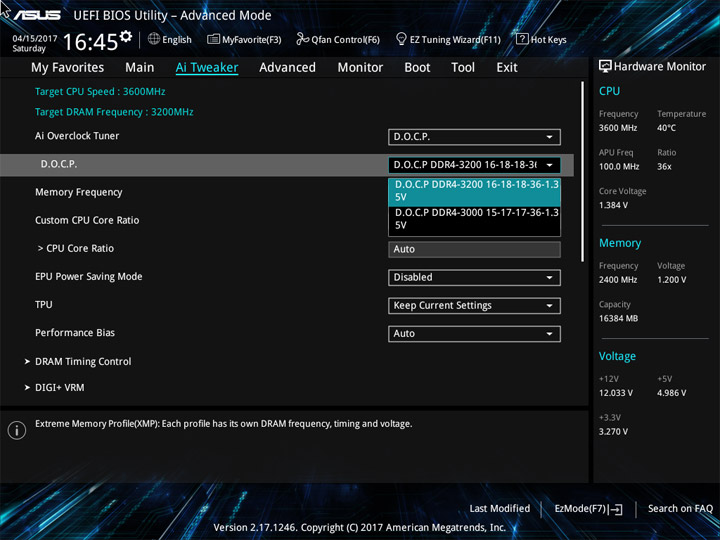Click the 04/15/2017 date

[x=35, y=39]
